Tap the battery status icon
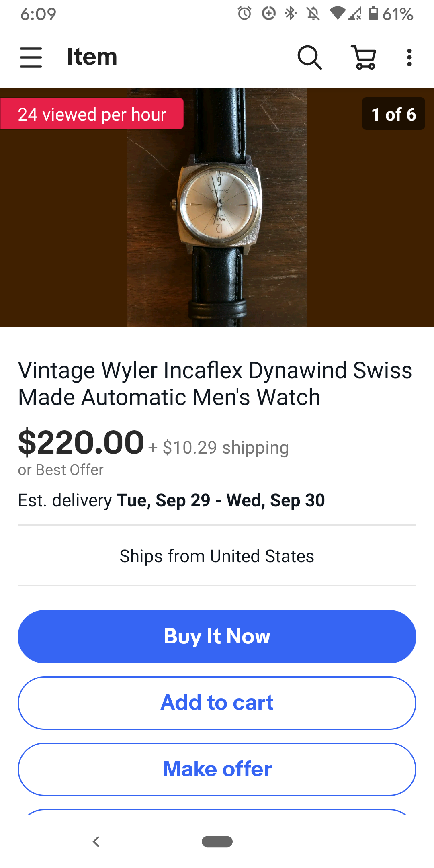 (373, 14)
